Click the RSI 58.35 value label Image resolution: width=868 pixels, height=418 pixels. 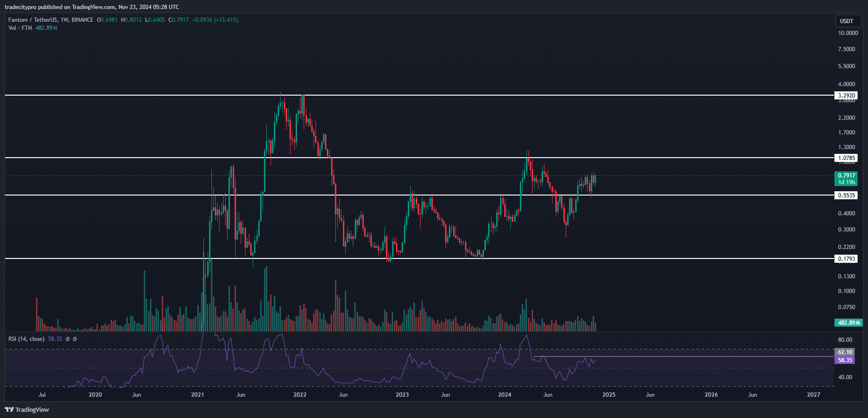click(x=845, y=360)
